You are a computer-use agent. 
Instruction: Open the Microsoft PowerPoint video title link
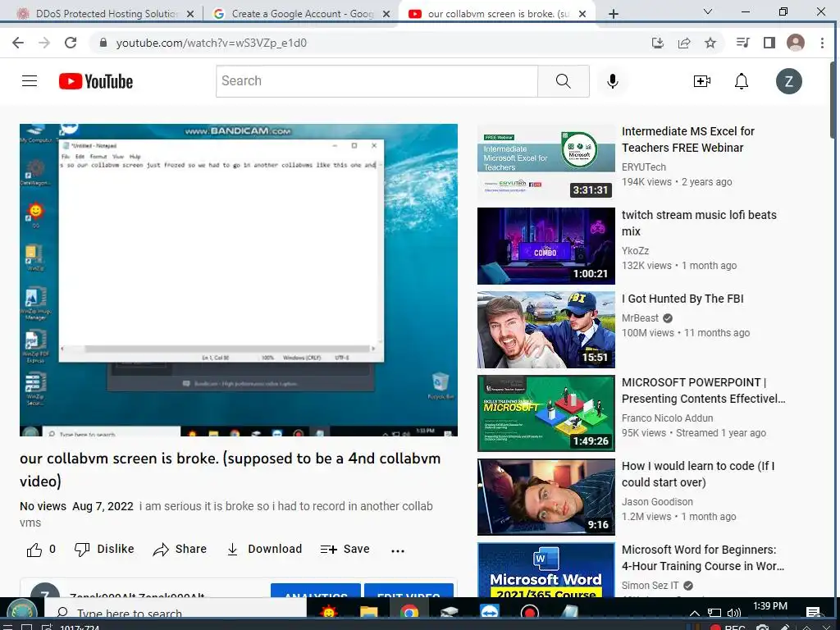[703, 390]
